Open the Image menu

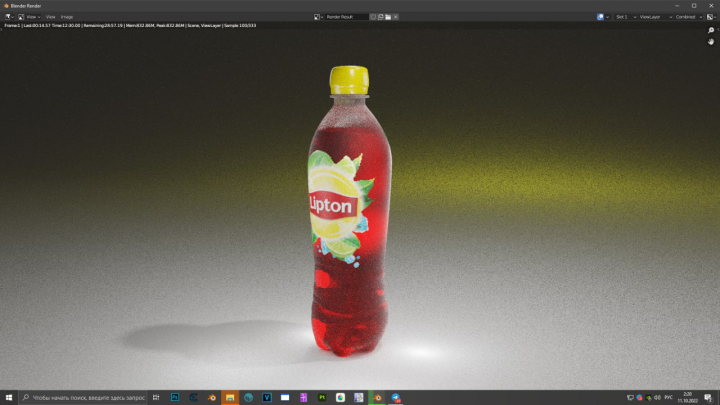coord(67,17)
